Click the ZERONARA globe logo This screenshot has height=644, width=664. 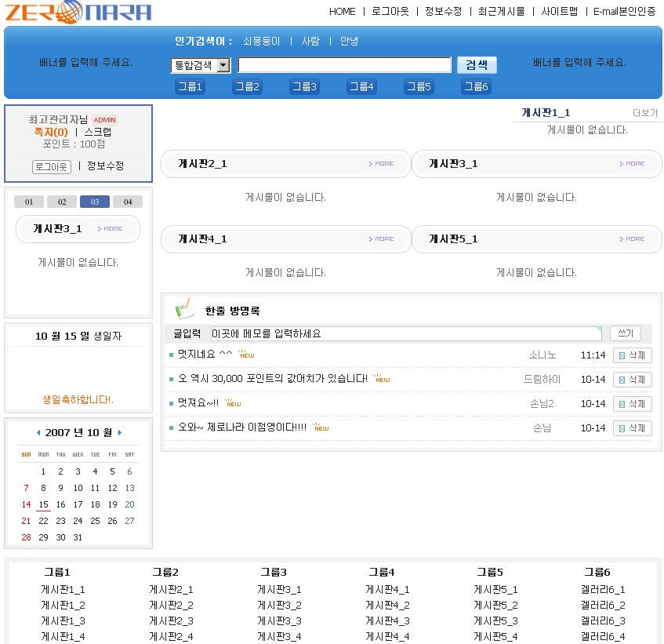point(78,12)
